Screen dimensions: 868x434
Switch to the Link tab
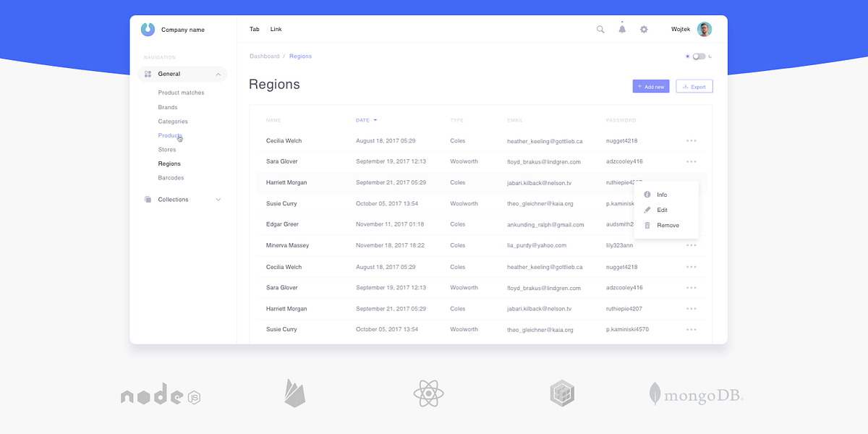[276, 29]
